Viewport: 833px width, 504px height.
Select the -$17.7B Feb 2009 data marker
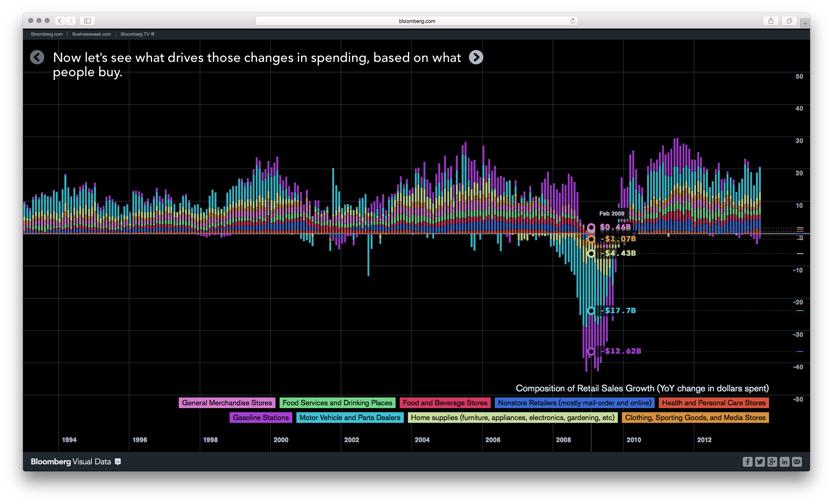click(591, 311)
